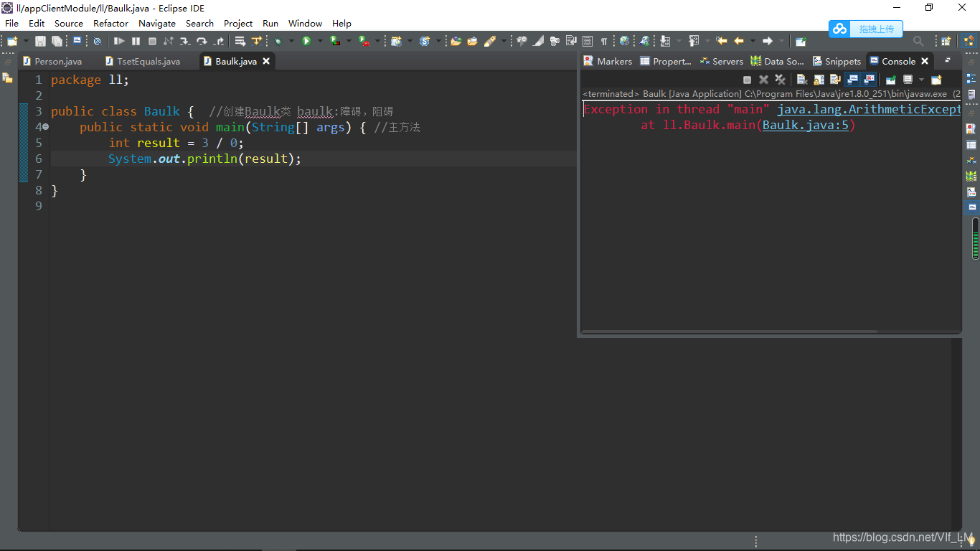Viewport: 980px width, 551px height.
Task: Switch to the Servers tab
Action: tap(722, 62)
